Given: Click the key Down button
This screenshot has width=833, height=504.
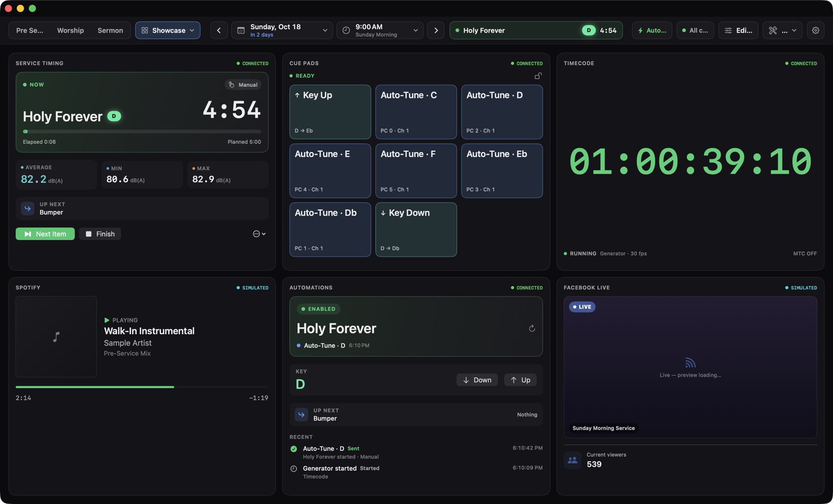Looking at the screenshot, I should point(477,380).
